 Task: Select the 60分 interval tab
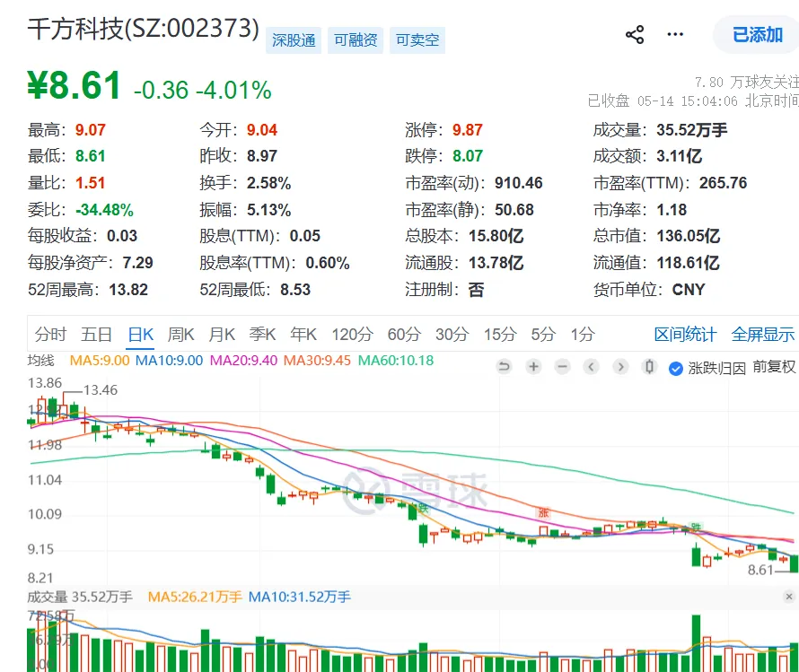coord(404,335)
